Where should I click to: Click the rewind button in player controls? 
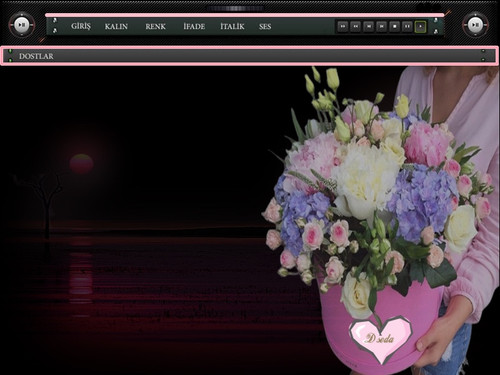pyautogui.click(x=356, y=26)
